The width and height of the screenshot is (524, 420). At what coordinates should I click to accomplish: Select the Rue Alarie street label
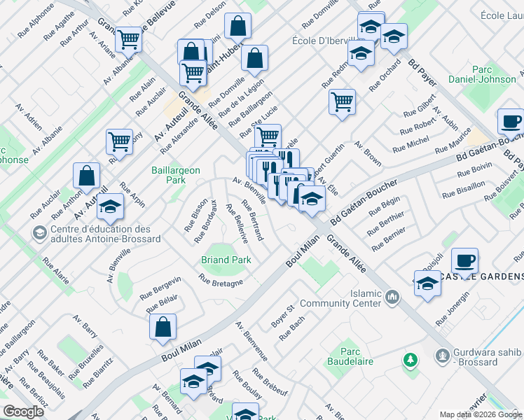pos(56,271)
